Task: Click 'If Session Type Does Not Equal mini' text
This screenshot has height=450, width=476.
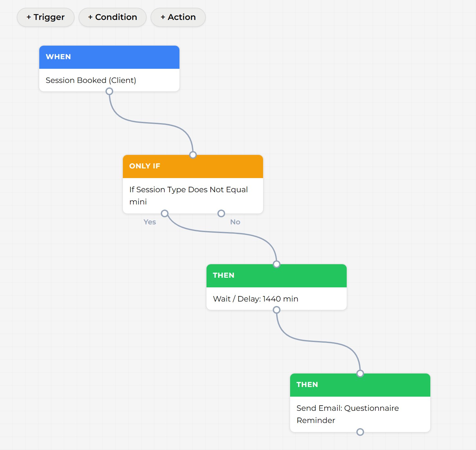Action: pos(188,195)
